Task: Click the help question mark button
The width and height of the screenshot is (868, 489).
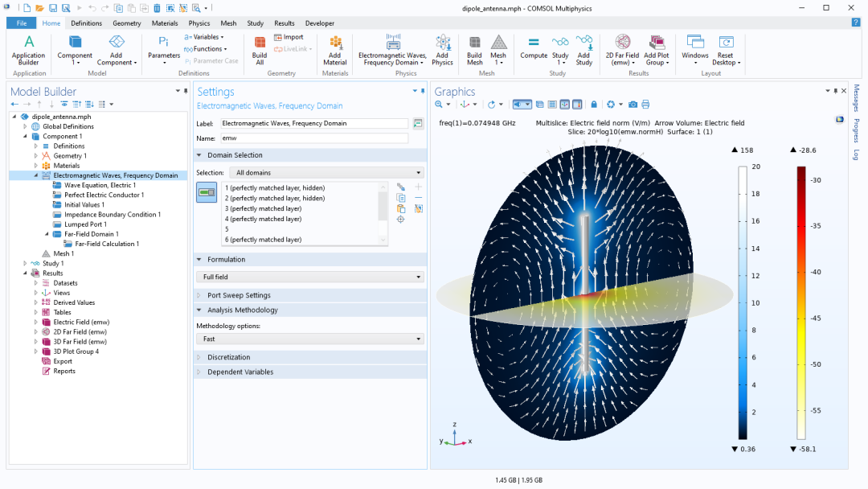Action: pos(856,23)
